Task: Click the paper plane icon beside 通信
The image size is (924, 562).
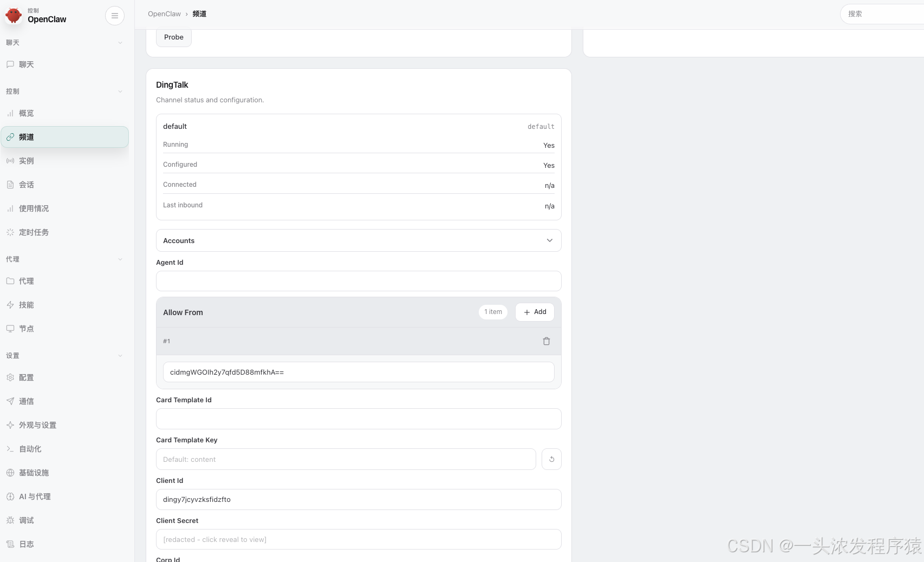Action: pos(10,401)
